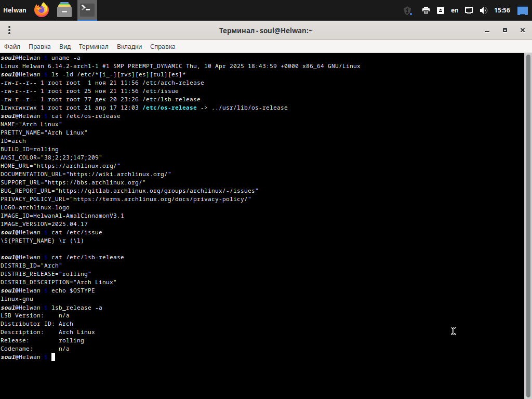
Task: Click the DISTRIB_RELEASE="rolling" line
Action: coord(46,274)
